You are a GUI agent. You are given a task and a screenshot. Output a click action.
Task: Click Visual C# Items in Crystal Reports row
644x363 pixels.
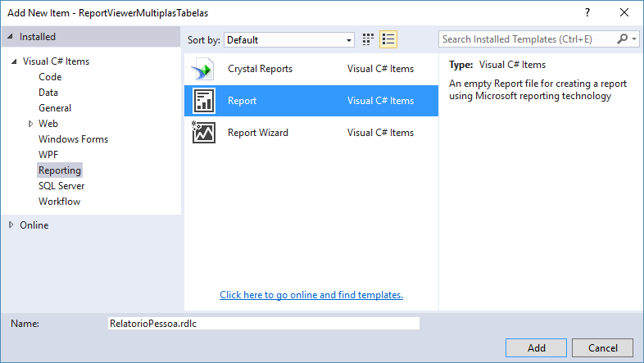tap(380, 69)
